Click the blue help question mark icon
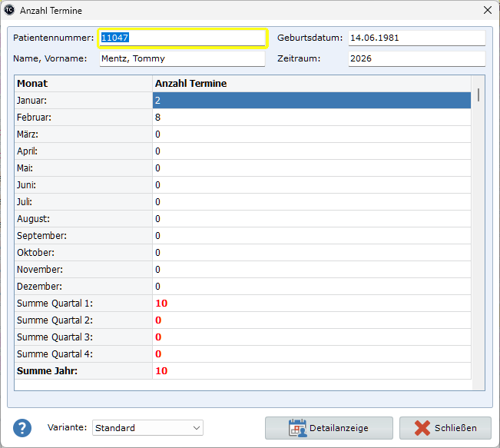Image resolution: width=500 pixels, height=448 pixels. (23, 428)
